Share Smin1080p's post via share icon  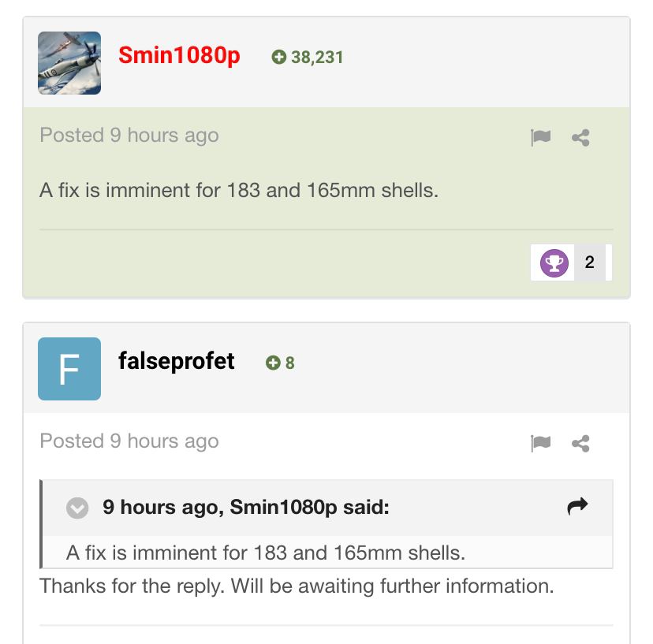coord(580,137)
